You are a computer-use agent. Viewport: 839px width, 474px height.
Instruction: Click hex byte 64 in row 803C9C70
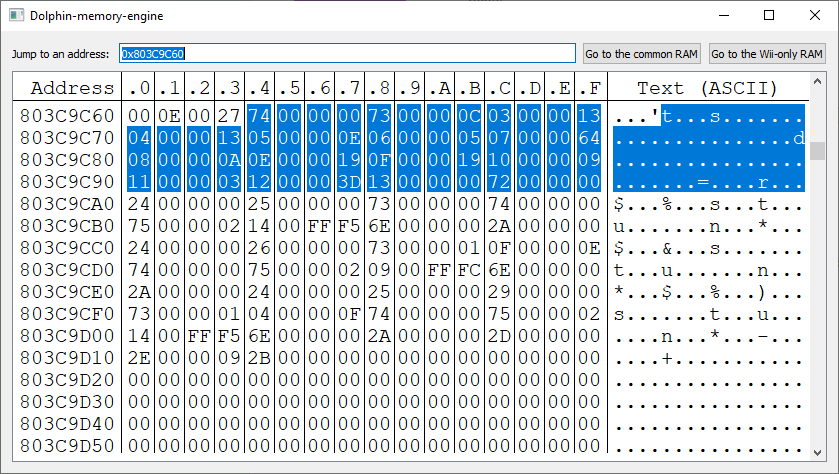tap(590, 138)
